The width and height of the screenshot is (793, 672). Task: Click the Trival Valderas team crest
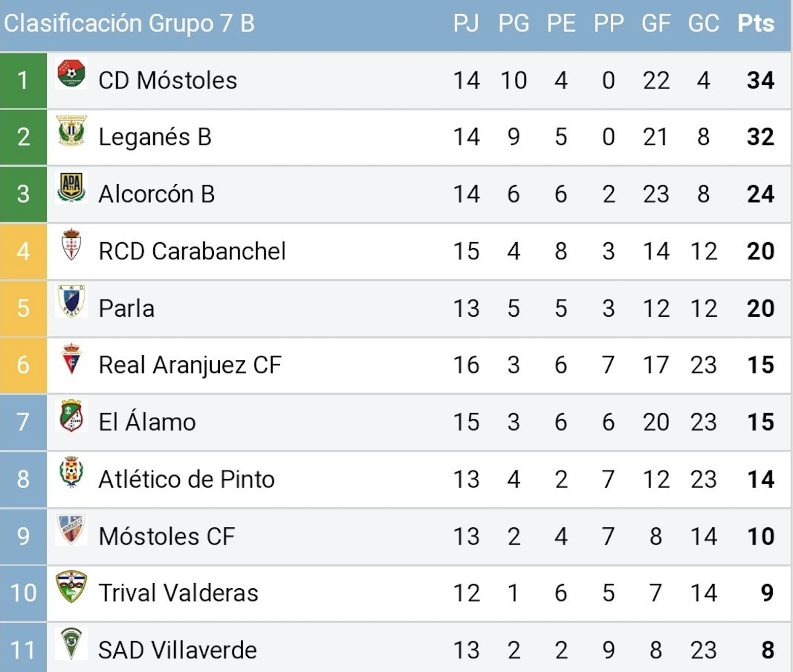click(x=71, y=587)
